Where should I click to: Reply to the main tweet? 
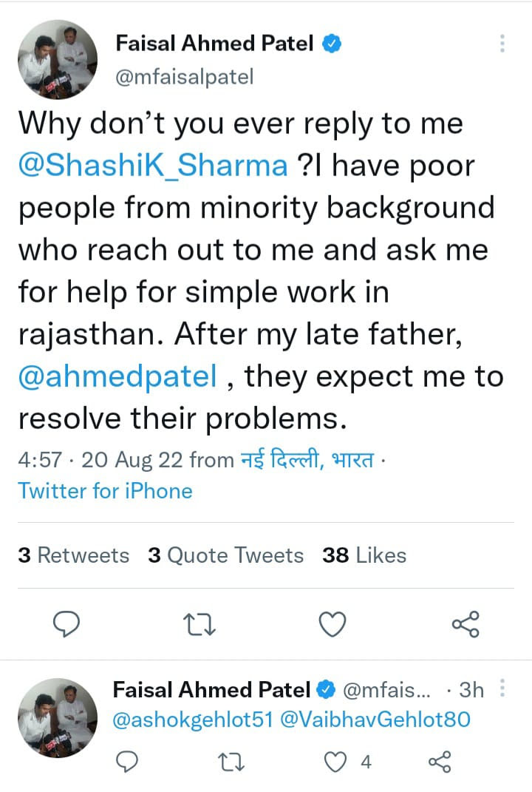point(67,626)
